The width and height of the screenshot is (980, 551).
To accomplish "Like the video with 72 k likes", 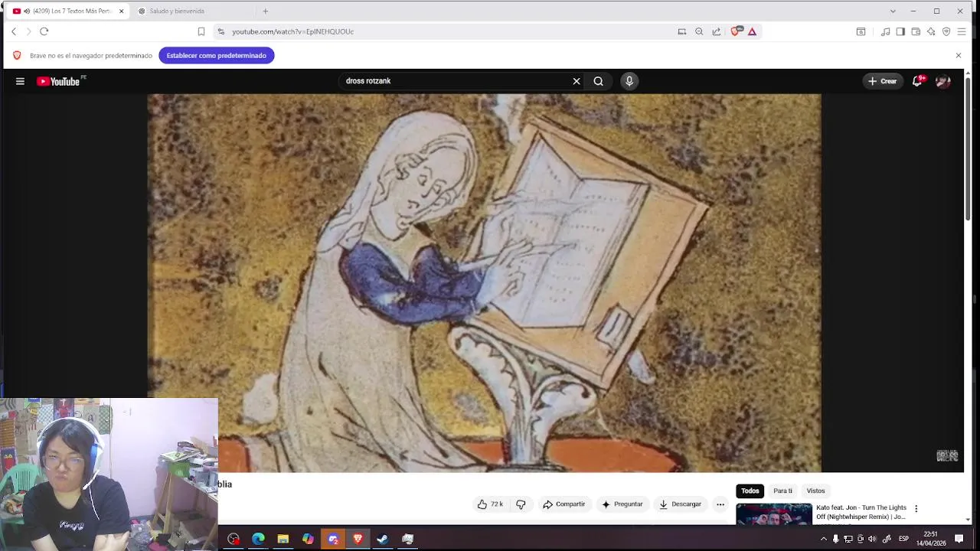I will 490,504.
